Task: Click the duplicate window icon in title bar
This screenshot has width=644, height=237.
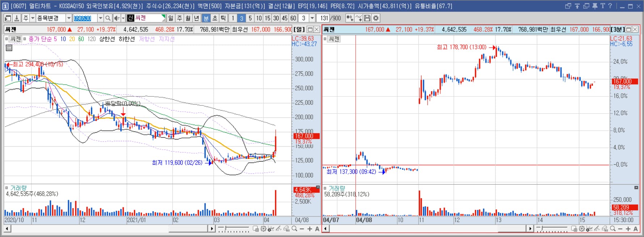Action: 586,6
